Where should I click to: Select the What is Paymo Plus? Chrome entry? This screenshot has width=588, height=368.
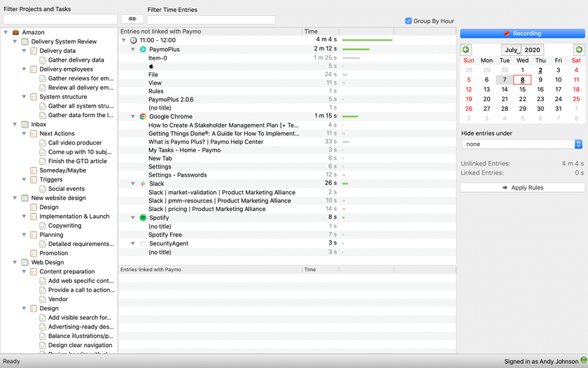coord(206,142)
